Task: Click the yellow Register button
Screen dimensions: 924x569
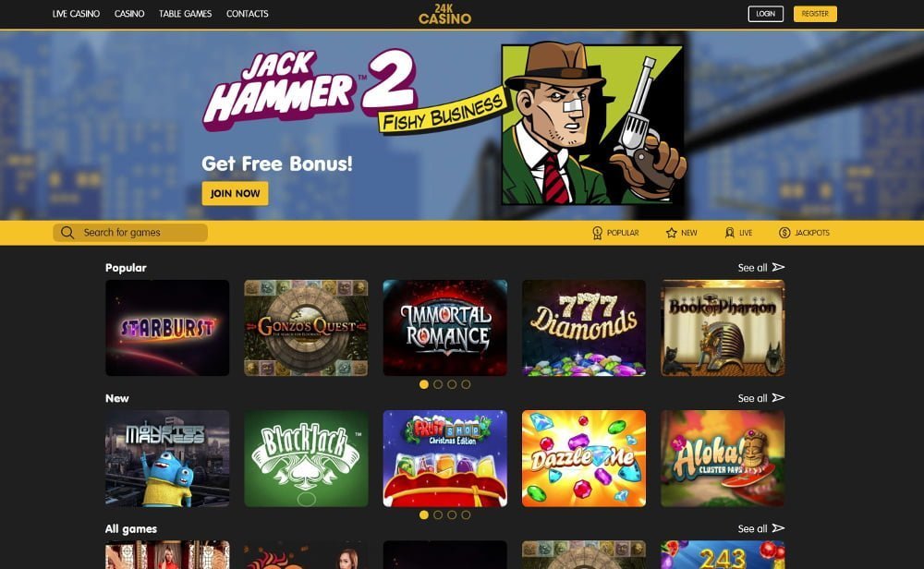Action: coord(815,14)
